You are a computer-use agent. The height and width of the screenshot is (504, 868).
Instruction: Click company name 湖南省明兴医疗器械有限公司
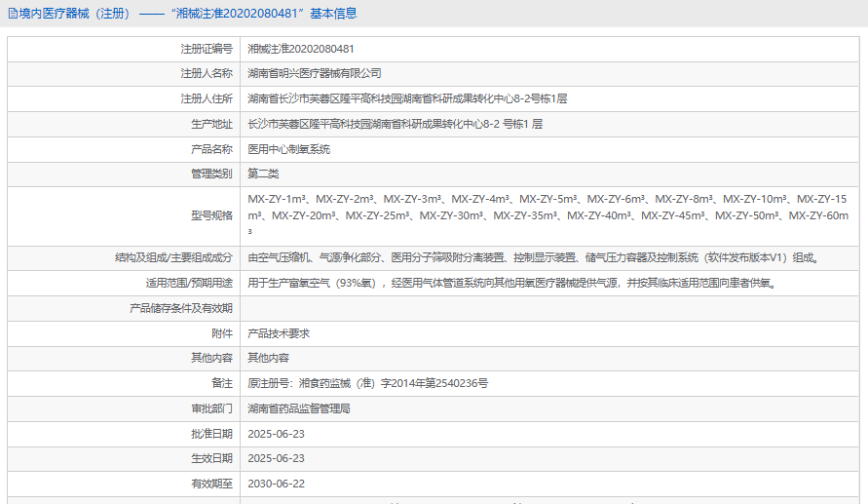pyautogui.click(x=315, y=73)
